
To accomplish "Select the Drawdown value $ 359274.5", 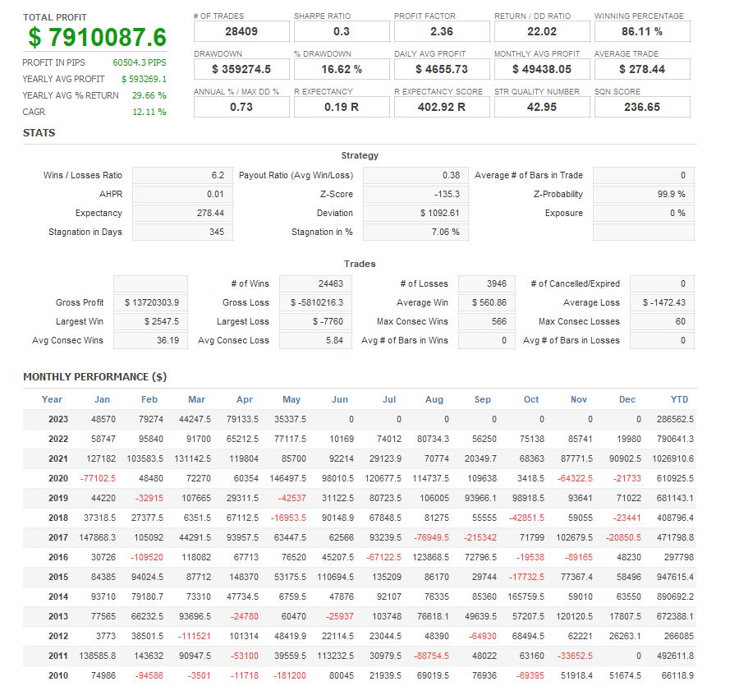I will [x=241, y=69].
